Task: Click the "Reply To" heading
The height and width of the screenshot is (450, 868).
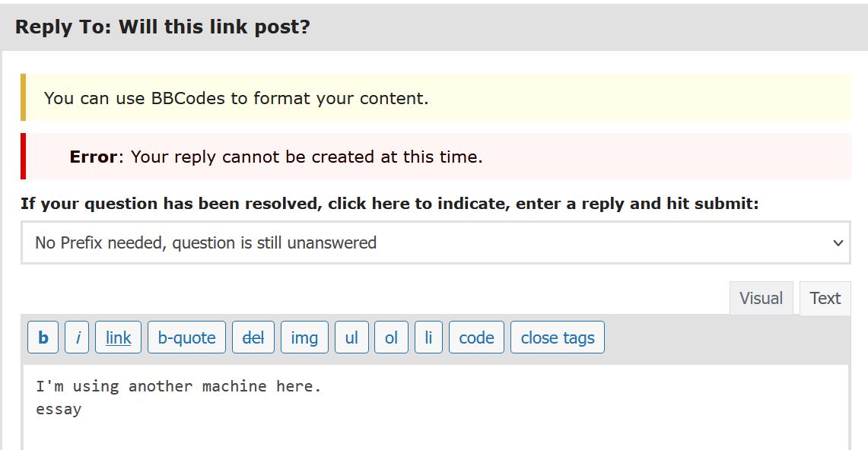Action: click(163, 27)
